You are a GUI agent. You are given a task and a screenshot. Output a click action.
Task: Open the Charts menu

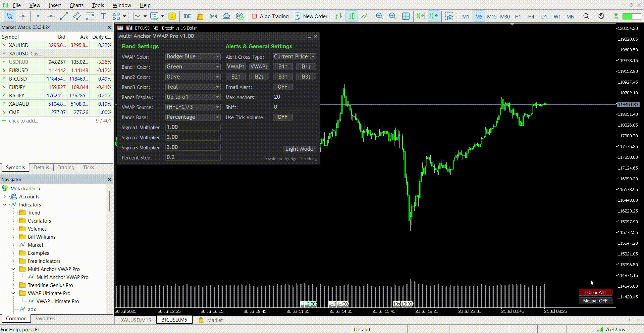76,5
